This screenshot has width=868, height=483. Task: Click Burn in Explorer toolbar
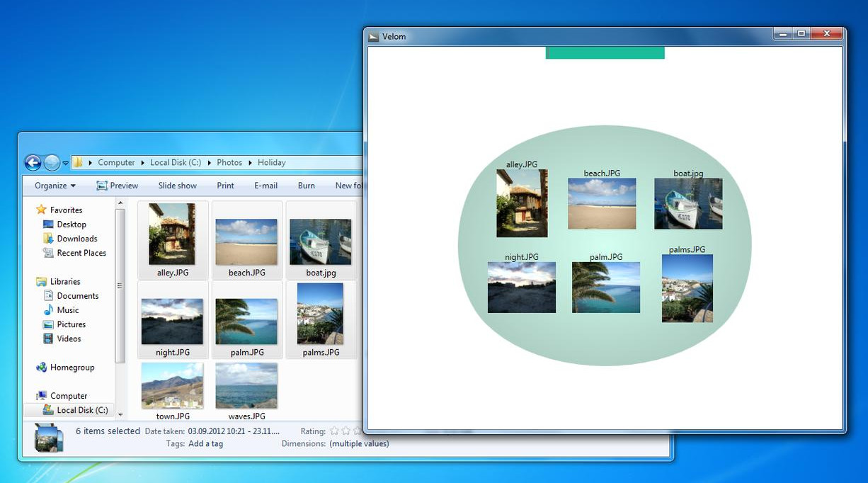(x=307, y=186)
